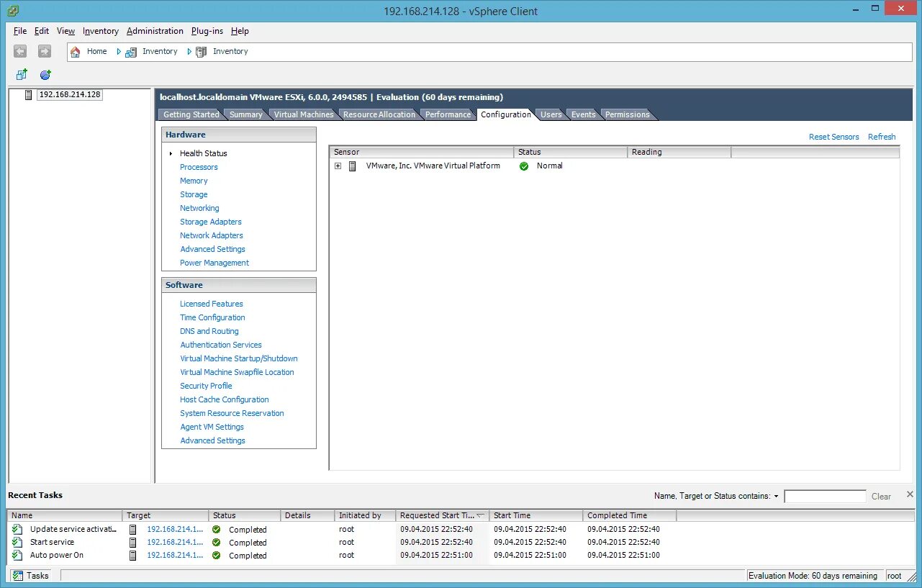Switch to the Getting Started tab
Image resolution: width=922 pixels, height=588 pixels.
coord(191,114)
